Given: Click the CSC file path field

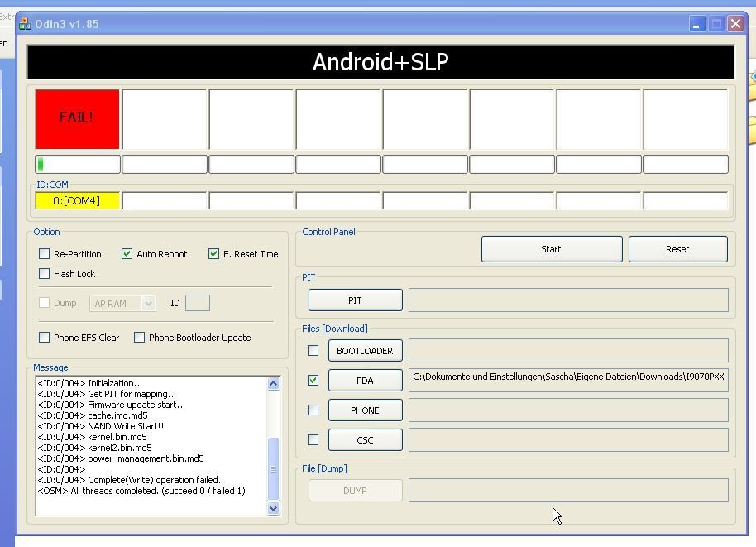Looking at the screenshot, I should click(x=568, y=440).
